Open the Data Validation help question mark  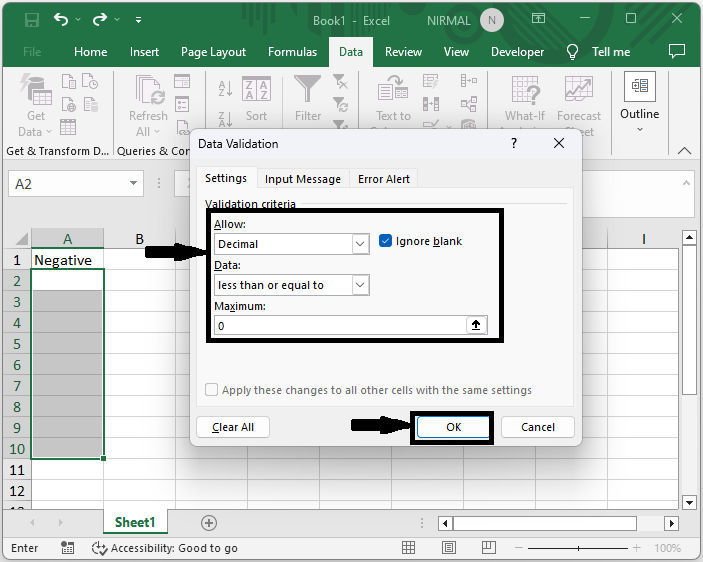coord(514,144)
